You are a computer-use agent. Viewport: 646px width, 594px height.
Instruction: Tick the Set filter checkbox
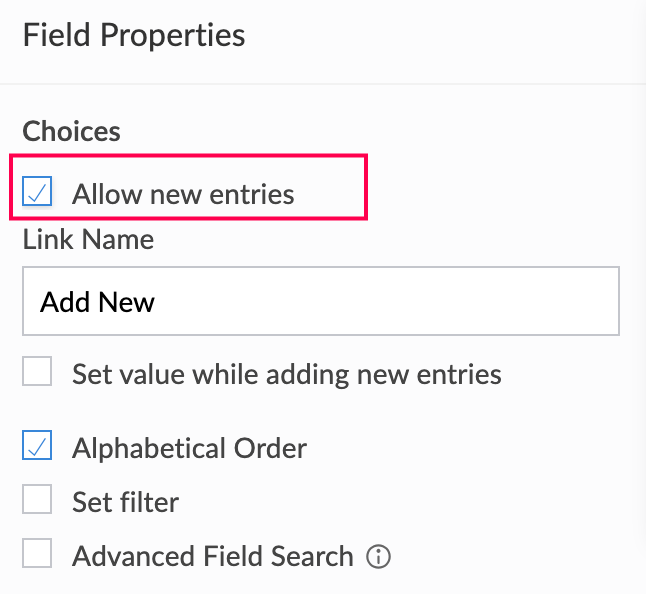click(37, 500)
